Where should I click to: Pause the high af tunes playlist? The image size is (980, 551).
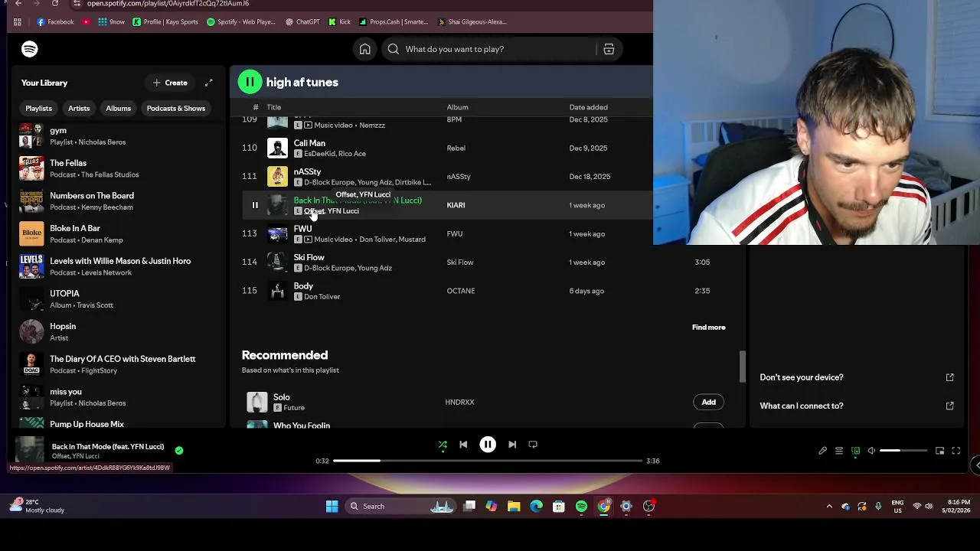click(x=250, y=82)
